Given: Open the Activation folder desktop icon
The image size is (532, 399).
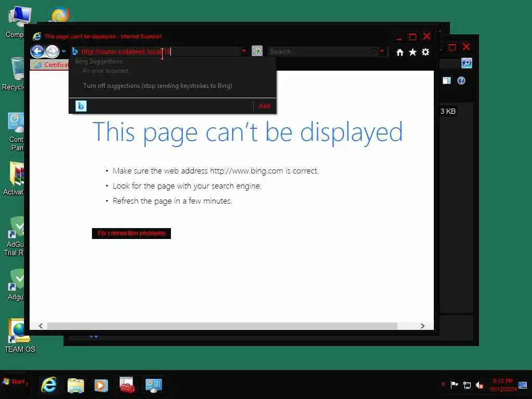Looking at the screenshot, I should click(14, 179).
